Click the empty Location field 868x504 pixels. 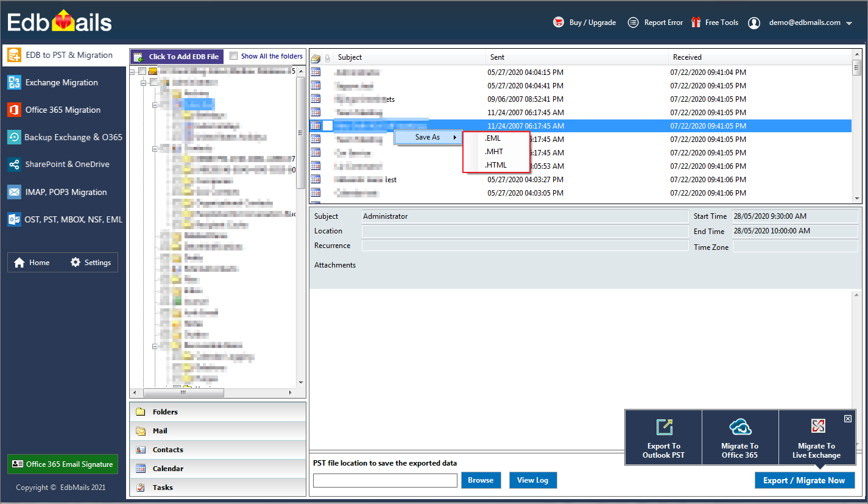click(x=525, y=231)
